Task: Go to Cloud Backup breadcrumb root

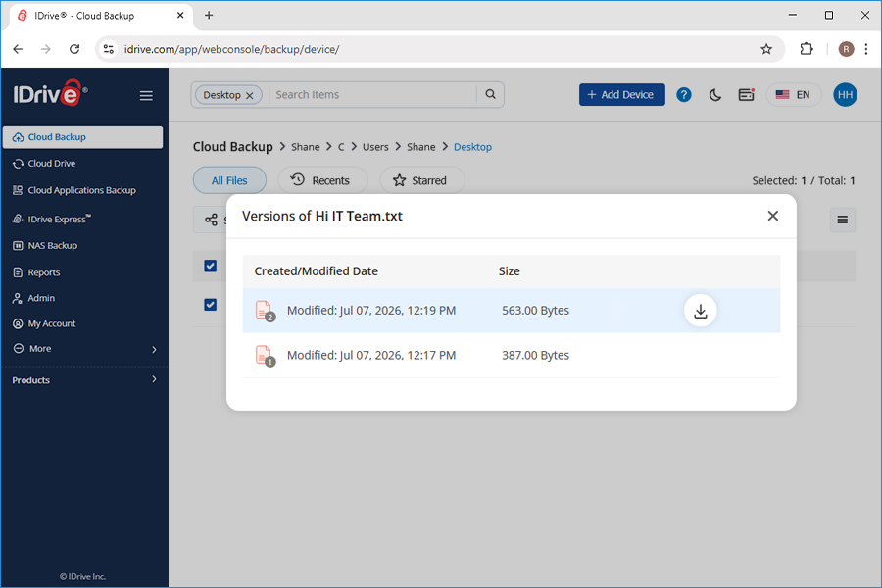Action: (x=233, y=147)
